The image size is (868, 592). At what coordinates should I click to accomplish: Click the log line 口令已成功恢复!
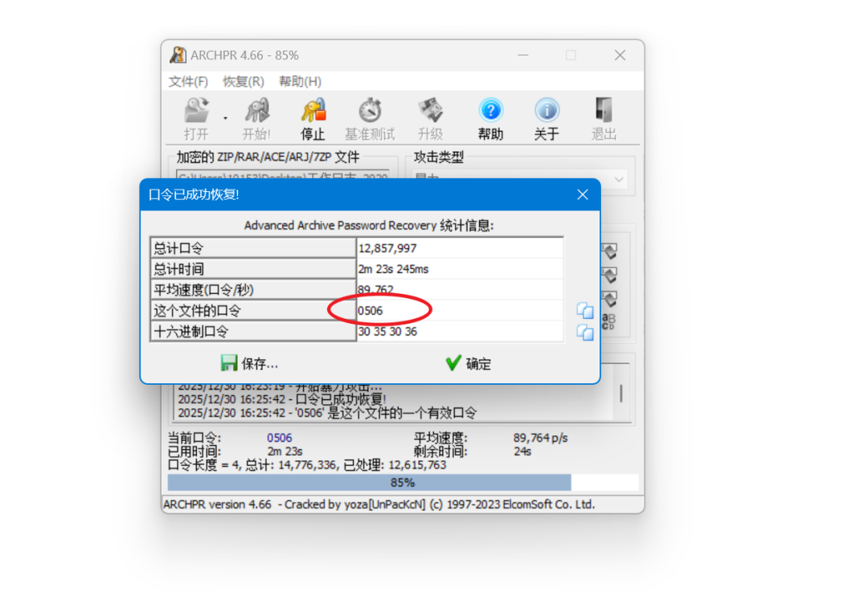point(282,399)
